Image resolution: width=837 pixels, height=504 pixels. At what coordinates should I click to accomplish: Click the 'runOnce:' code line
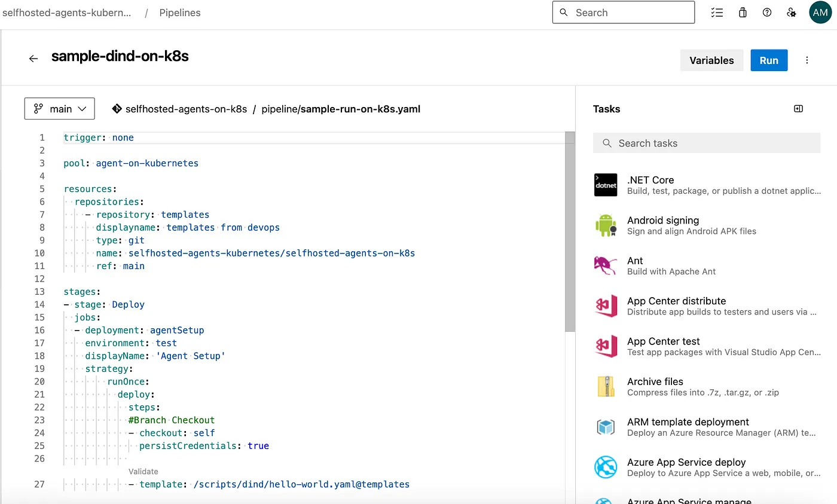[128, 381]
